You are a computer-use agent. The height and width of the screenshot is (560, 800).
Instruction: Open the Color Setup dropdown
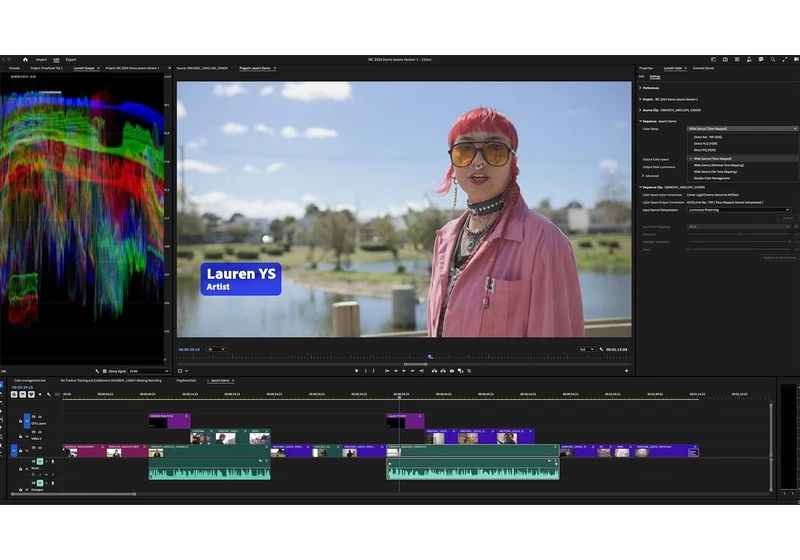742,129
